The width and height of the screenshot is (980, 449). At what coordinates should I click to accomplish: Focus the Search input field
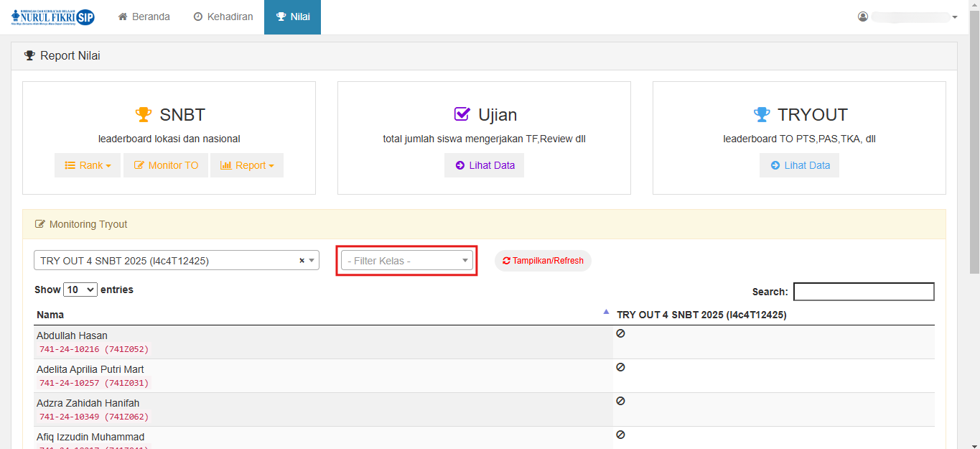click(864, 292)
